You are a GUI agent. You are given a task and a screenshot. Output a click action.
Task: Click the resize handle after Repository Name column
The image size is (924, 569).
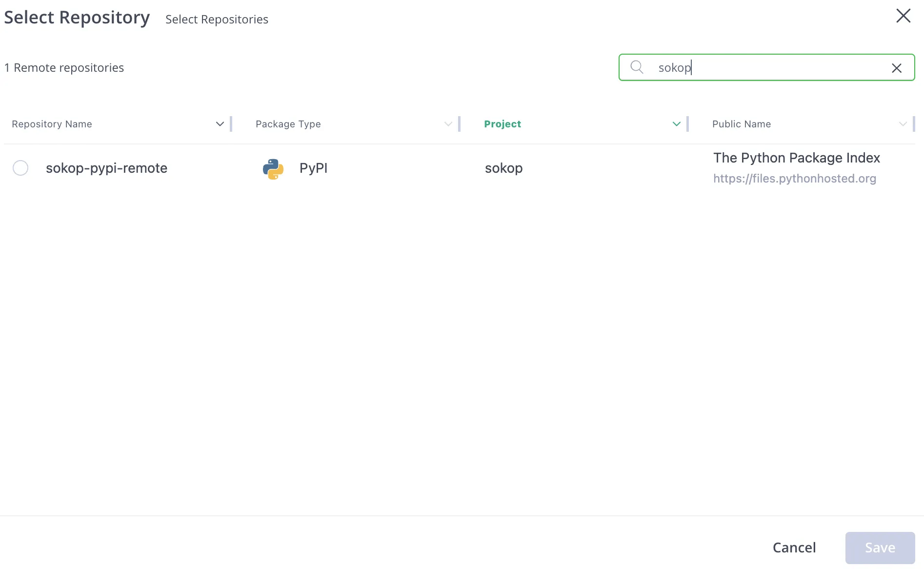tap(231, 124)
